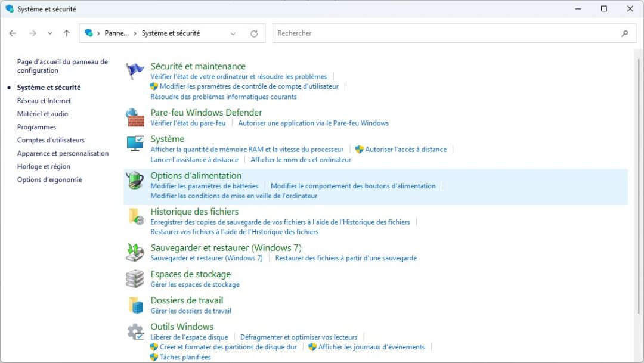Click Résoudre des problèmes informatiques courants
The image size is (644, 363).
[224, 97]
